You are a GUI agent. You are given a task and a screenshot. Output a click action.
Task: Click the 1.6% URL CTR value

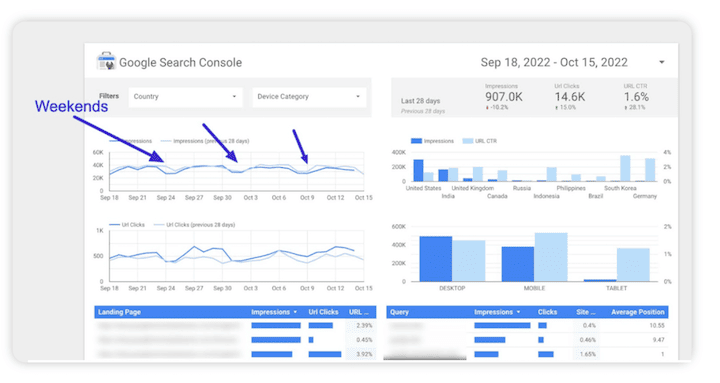[636, 97]
